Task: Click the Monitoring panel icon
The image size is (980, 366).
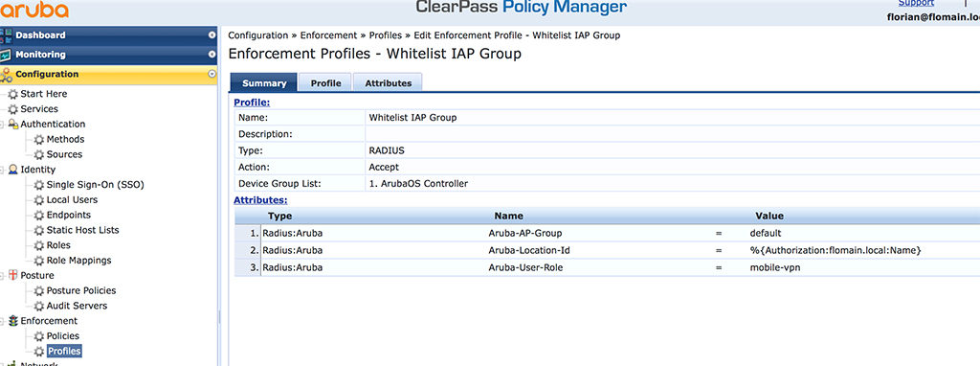Action: click(x=6, y=55)
